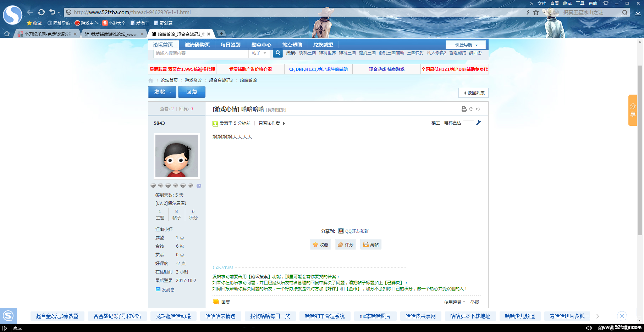Open the 工具 menu
The width and height of the screenshot is (644, 332).
[580, 4]
